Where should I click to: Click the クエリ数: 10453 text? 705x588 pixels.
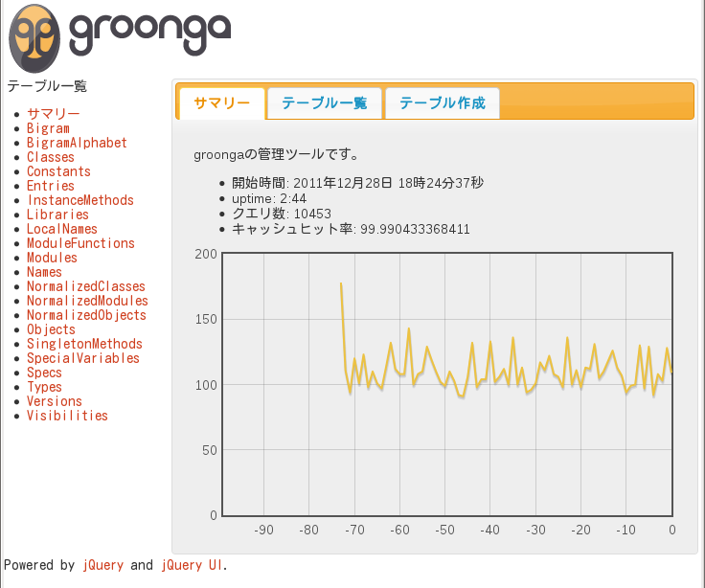click(281, 214)
